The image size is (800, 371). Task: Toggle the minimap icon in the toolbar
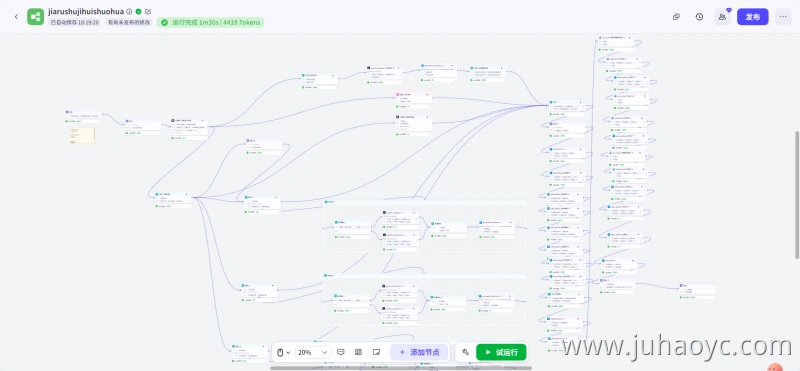click(377, 352)
